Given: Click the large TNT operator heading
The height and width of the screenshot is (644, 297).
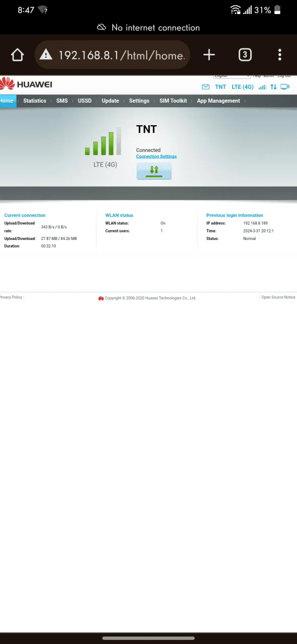Looking at the screenshot, I should tap(147, 129).
